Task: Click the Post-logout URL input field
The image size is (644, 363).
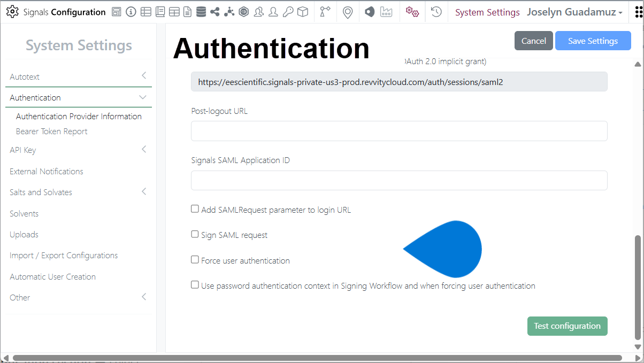Action: click(399, 131)
